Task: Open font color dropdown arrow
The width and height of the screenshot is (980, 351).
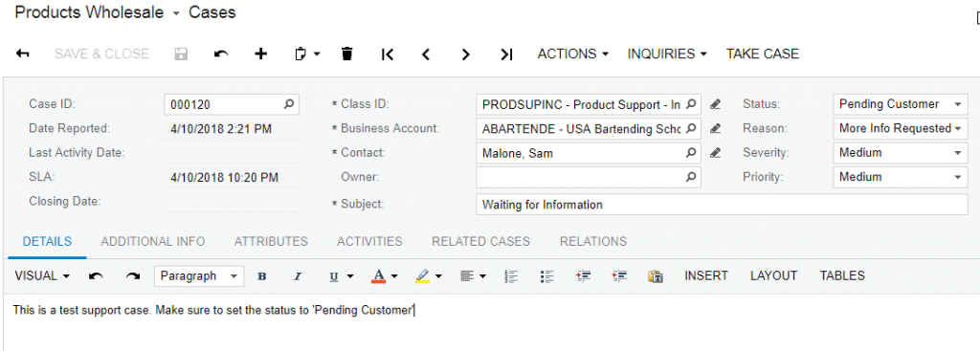Action: click(x=394, y=276)
